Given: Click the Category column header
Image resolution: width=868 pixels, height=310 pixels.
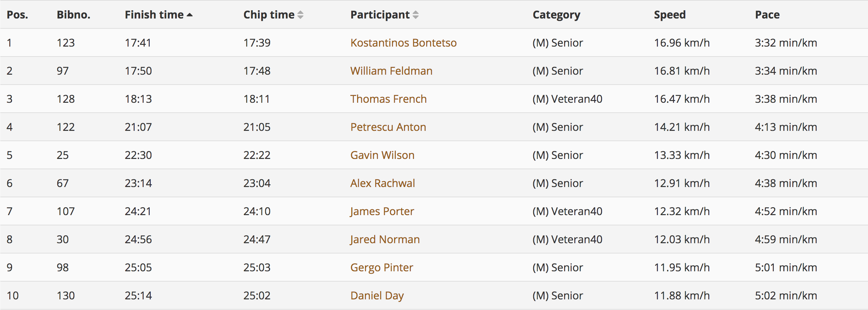Looking at the screenshot, I should click(557, 15).
